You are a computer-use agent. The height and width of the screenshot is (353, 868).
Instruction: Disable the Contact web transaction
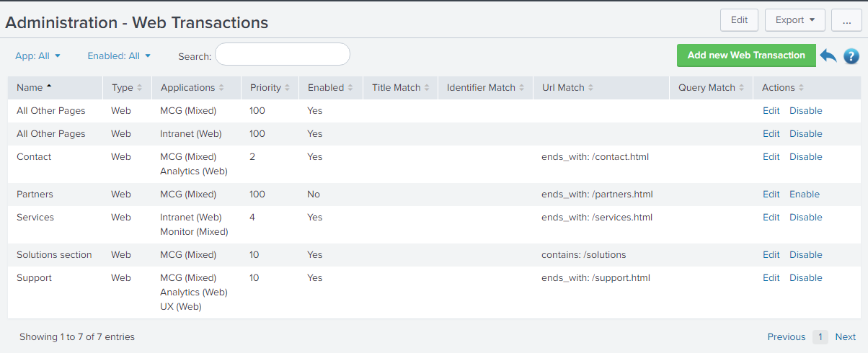(x=805, y=156)
